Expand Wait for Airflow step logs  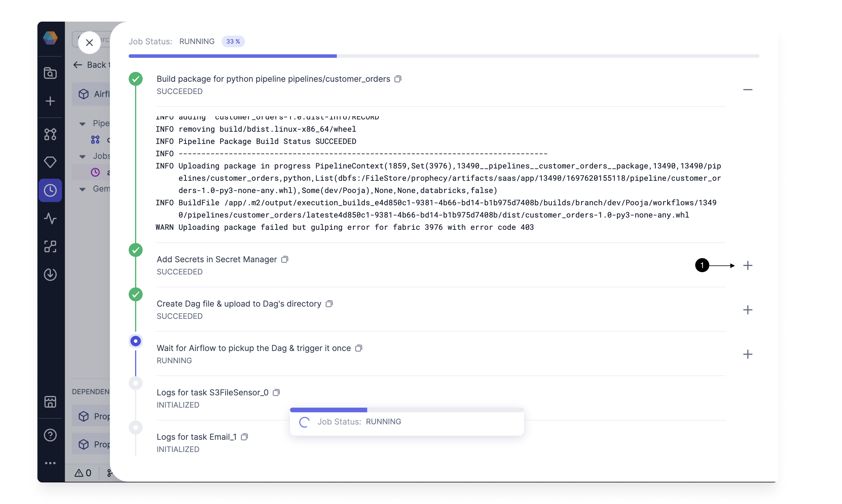(x=748, y=354)
